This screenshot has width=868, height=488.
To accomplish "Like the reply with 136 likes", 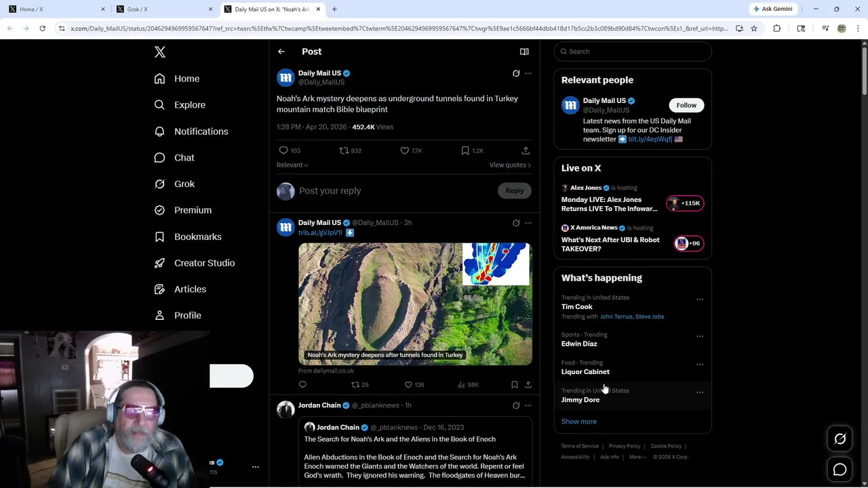I will [x=408, y=385].
